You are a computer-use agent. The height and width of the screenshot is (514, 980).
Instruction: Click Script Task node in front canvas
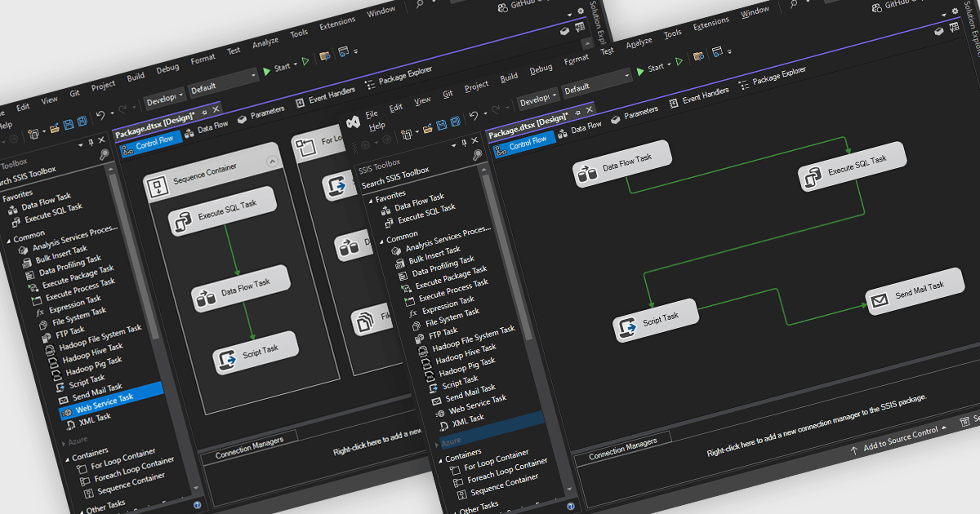657,319
